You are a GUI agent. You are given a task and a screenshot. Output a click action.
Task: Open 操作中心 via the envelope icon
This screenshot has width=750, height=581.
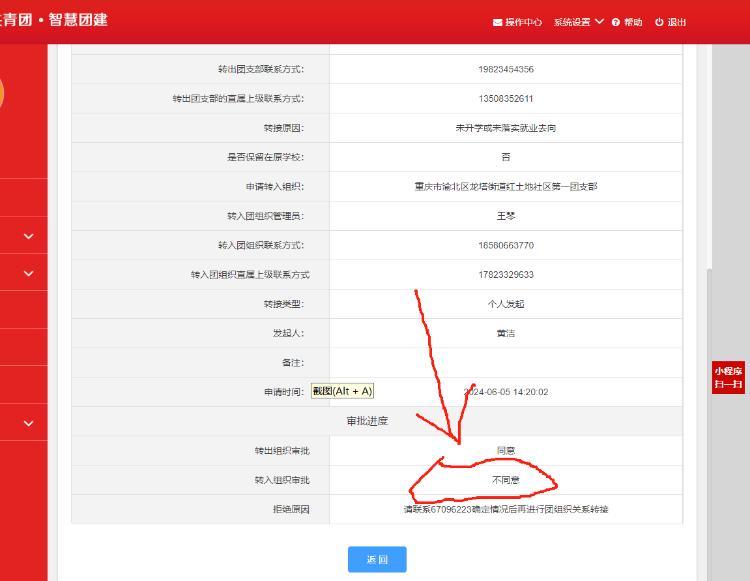click(517, 22)
